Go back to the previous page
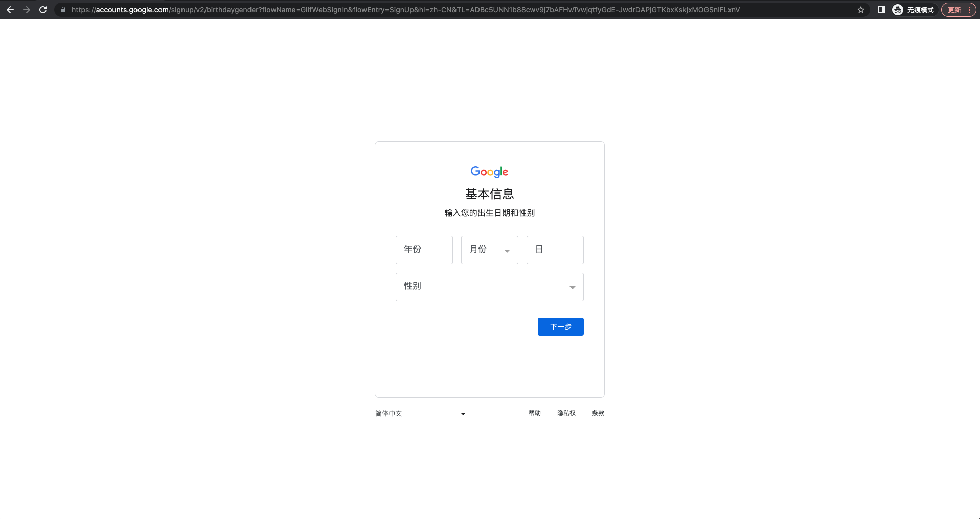 [x=10, y=10]
